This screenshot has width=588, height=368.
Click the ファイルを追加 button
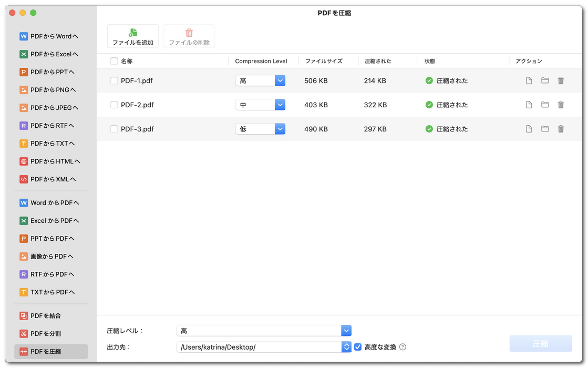point(133,36)
